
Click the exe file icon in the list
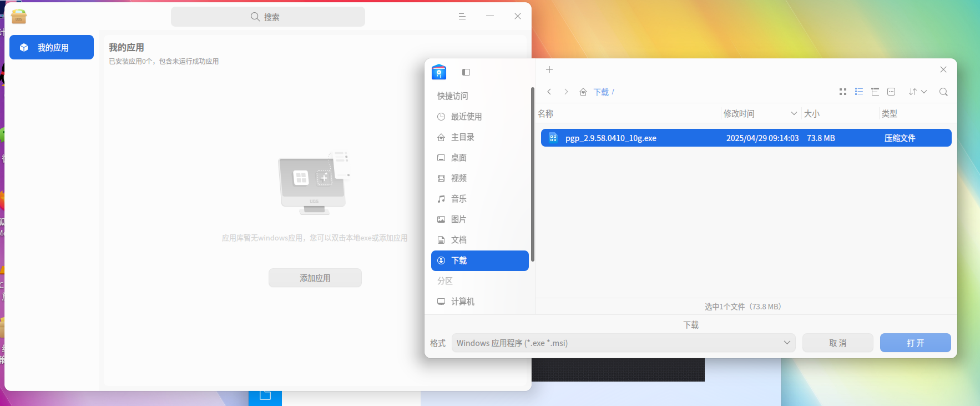coord(553,138)
